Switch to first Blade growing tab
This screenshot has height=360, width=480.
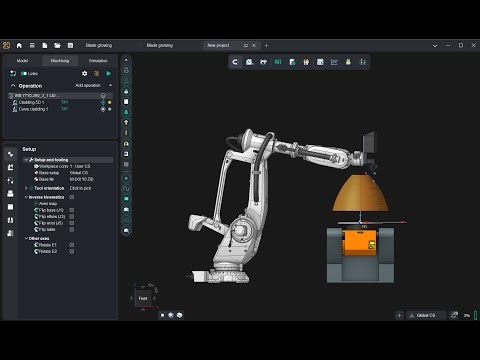[99, 45]
